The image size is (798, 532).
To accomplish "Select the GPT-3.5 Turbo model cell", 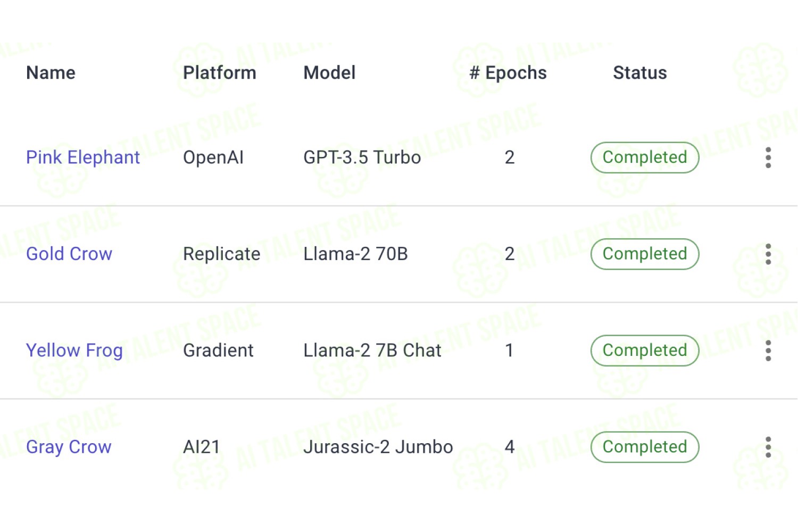I will [362, 157].
